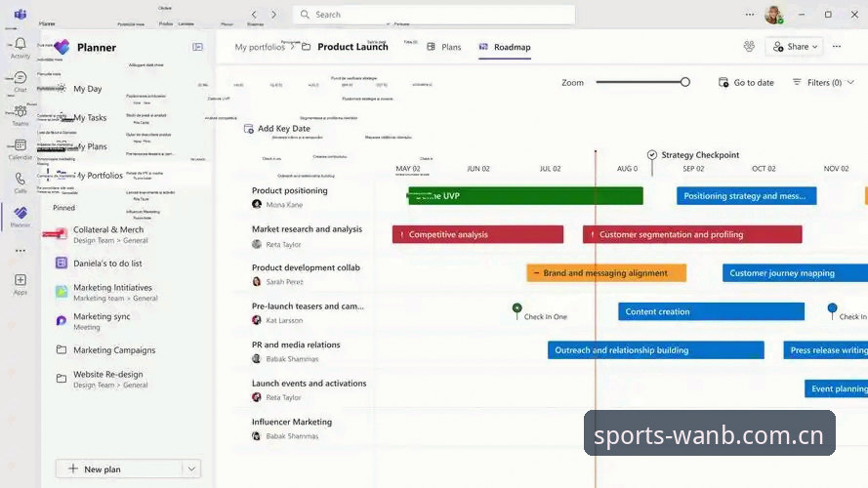Open Positioning strategy and mess... bar
868x488 pixels.
746,195
